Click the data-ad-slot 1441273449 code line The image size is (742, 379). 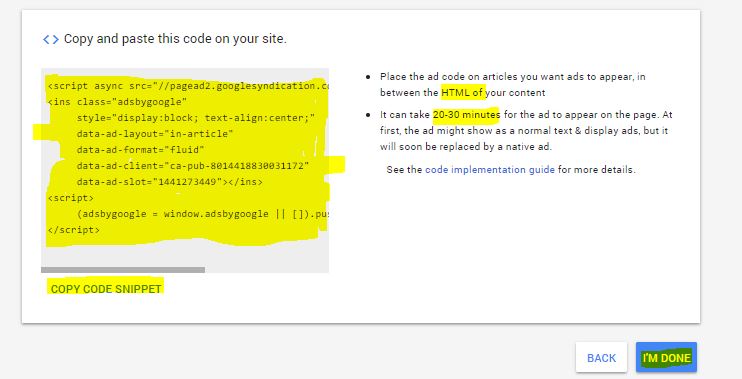point(170,182)
